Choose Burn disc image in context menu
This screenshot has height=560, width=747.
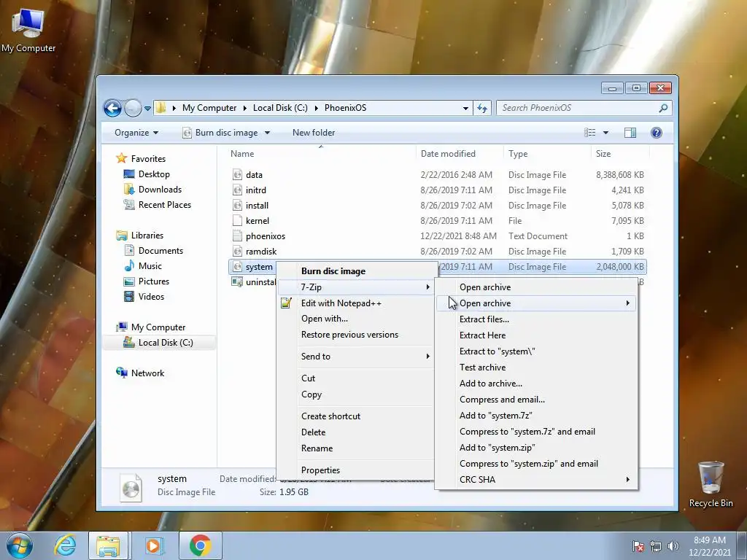click(x=355, y=271)
